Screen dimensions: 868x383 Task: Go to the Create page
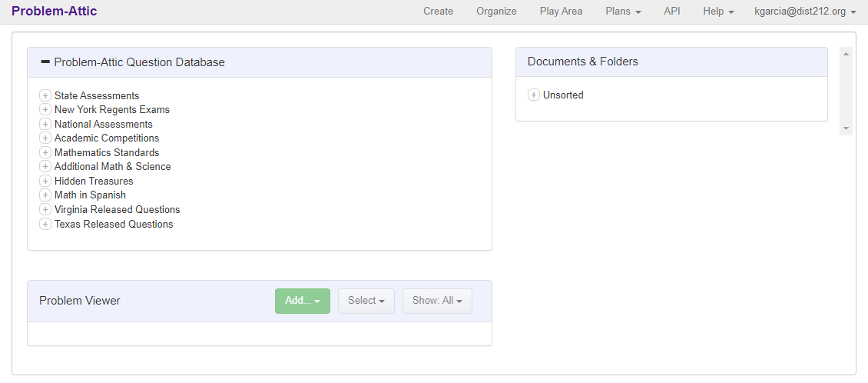(438, 11)
